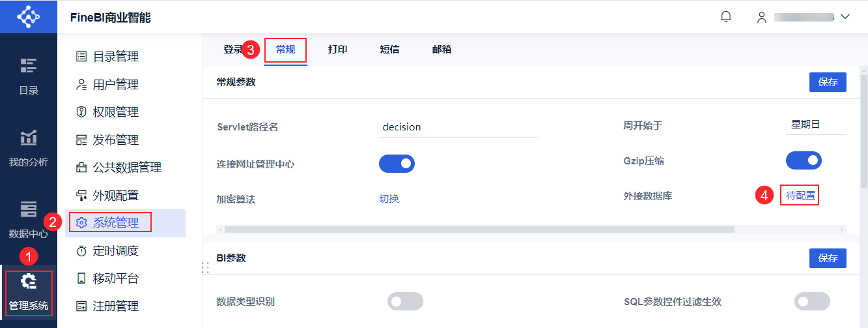The width and height of the screenshot is (868, 328).
Task: Click the 管理系统 gear icon
Action: pos(29,282)
